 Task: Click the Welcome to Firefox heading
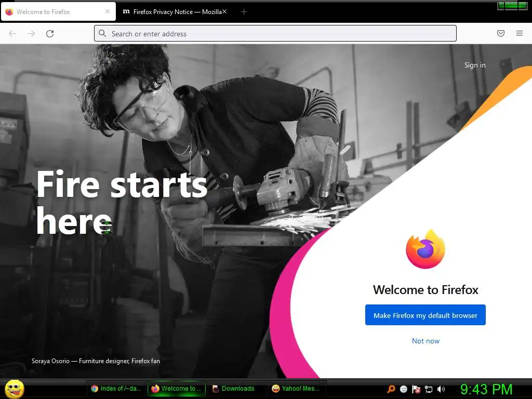[425, 290]
